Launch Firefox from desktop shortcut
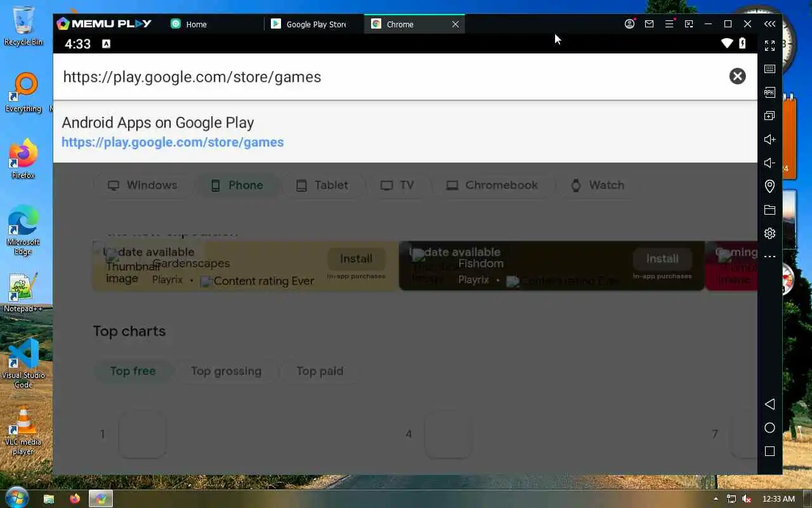 (23, 159)
